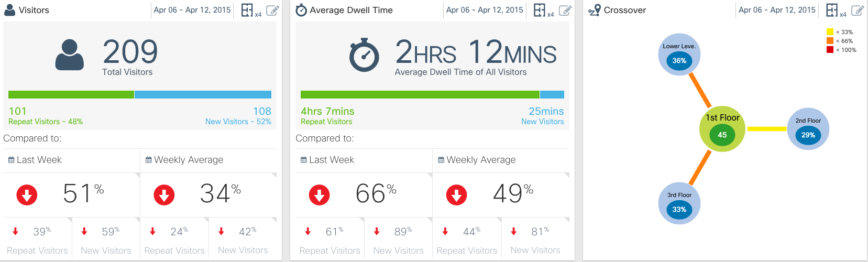Open edit icon on Average Dwell Time widget
Viewport: 868px width, 262px height.
[x=565, y=10]
